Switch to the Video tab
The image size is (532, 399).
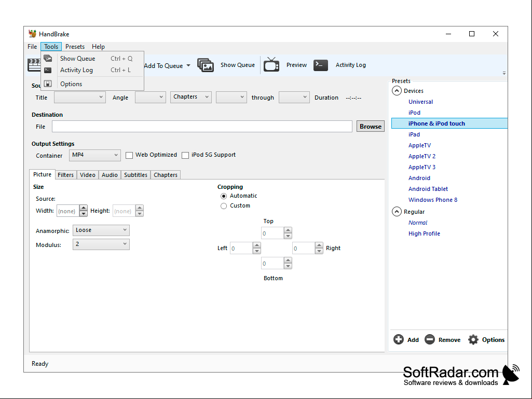pos(88,175)
